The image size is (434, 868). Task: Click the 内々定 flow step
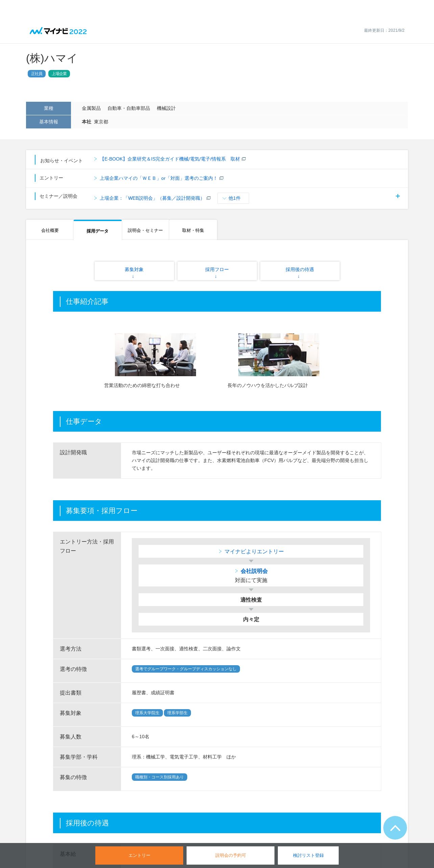251,619
